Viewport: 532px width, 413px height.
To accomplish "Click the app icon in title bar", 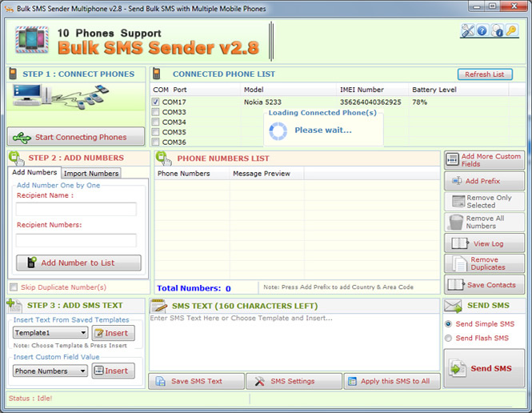I will [x=9, y=9].
